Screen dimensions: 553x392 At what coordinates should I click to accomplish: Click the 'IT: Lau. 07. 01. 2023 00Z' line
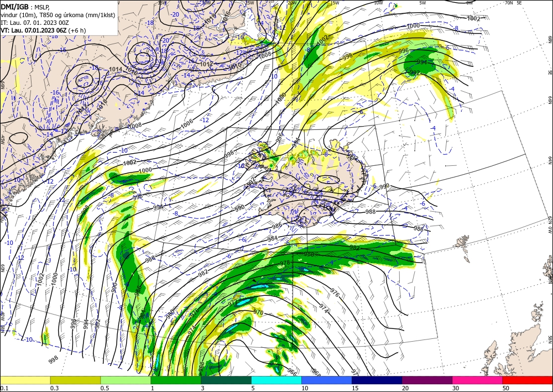click(x=34, y=23)
